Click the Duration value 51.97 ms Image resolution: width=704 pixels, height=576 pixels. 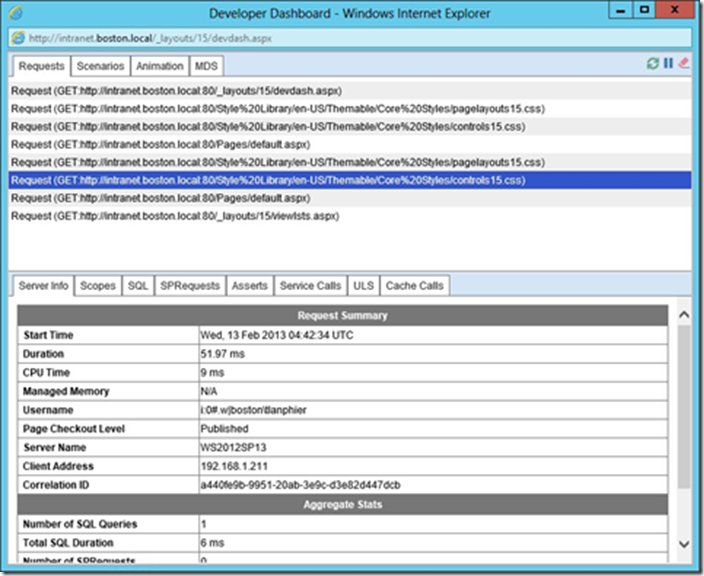223,354
